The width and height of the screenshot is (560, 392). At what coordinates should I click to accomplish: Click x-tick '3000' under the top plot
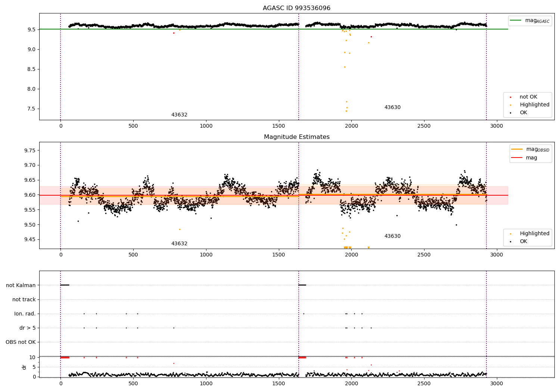click(497, 126)
